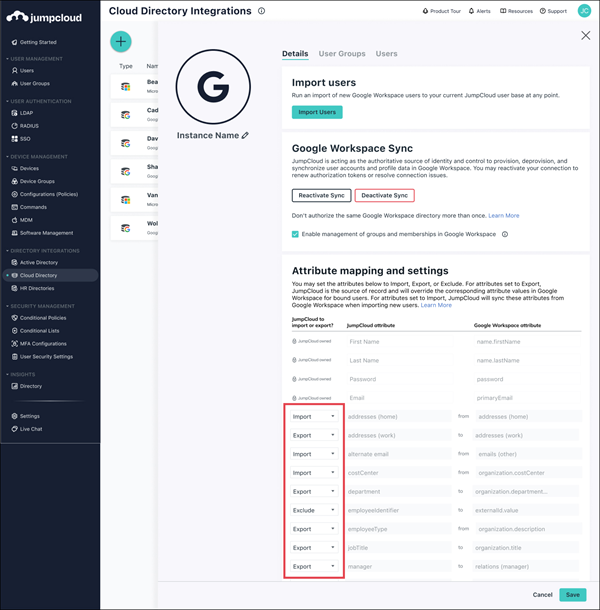Open Live Chat in the sidebar
This screenshot has width=600, height=610.
click(33, 429)
